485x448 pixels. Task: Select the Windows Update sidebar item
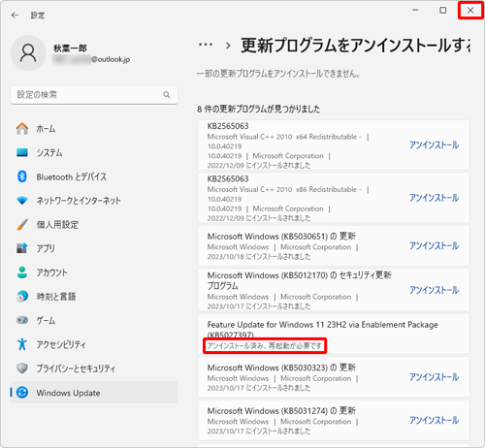tap(94, 393)
